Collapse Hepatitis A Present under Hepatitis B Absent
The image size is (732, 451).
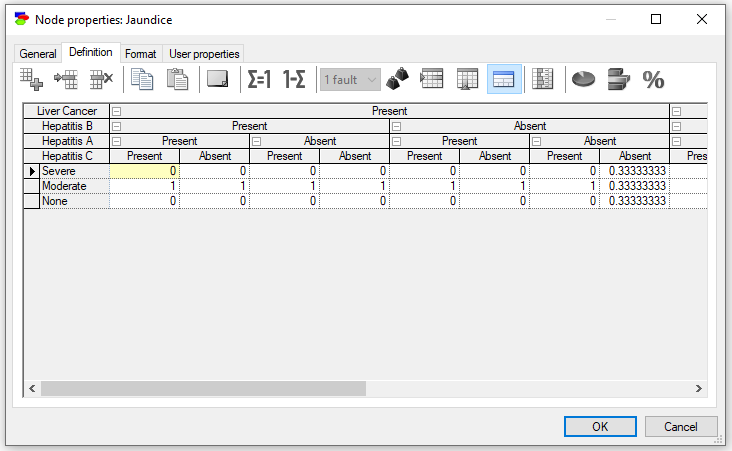397,141
